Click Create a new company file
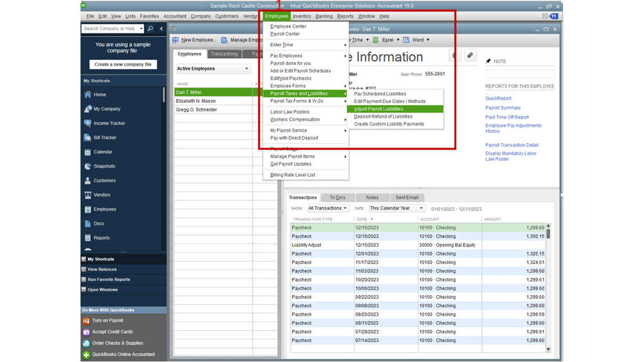Viewport: 644px width, 362px height. click(x=122, y=64)
